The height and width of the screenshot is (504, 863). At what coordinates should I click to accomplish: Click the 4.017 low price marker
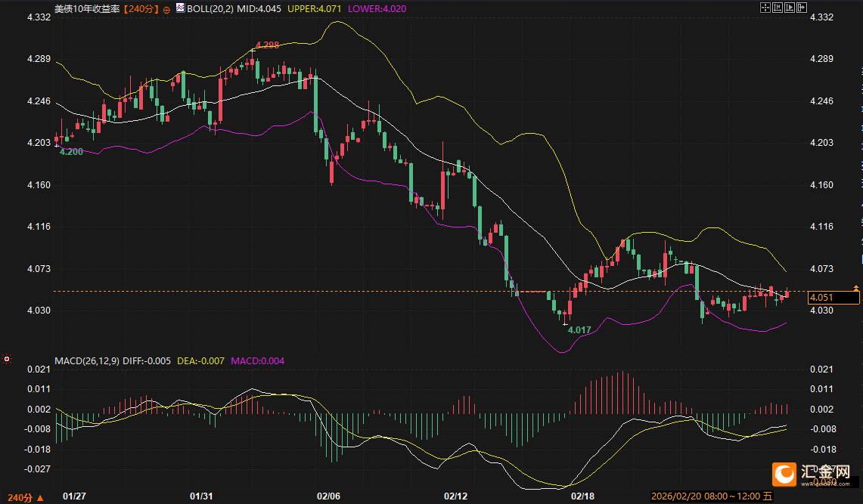point(579,330)
